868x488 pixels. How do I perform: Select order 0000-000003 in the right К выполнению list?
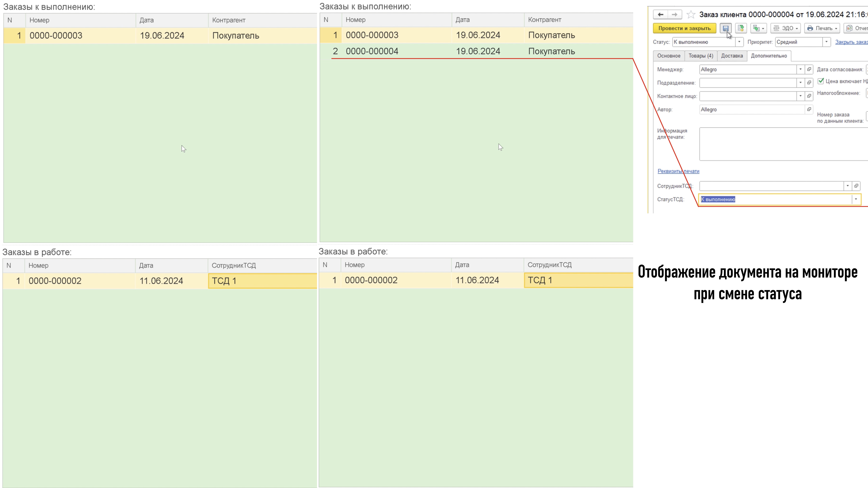click(476, 35)
